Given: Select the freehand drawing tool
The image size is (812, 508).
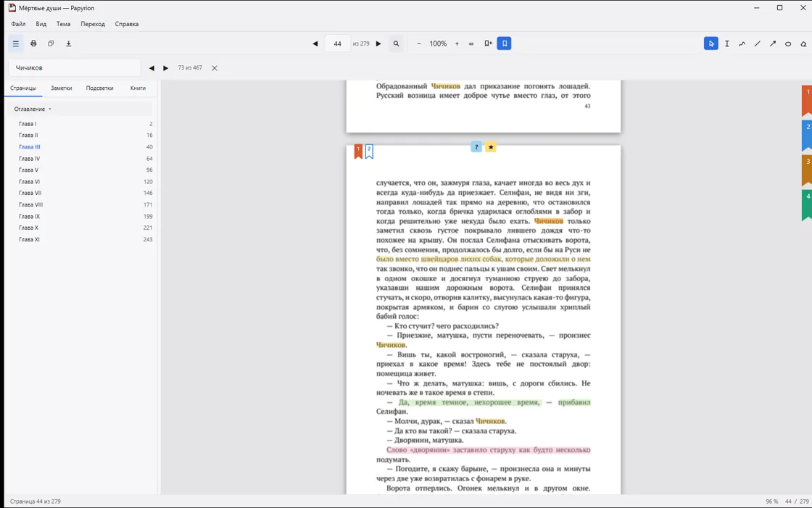Looking at the screenshot, I should pyautogui.click(x=742, y=43).
